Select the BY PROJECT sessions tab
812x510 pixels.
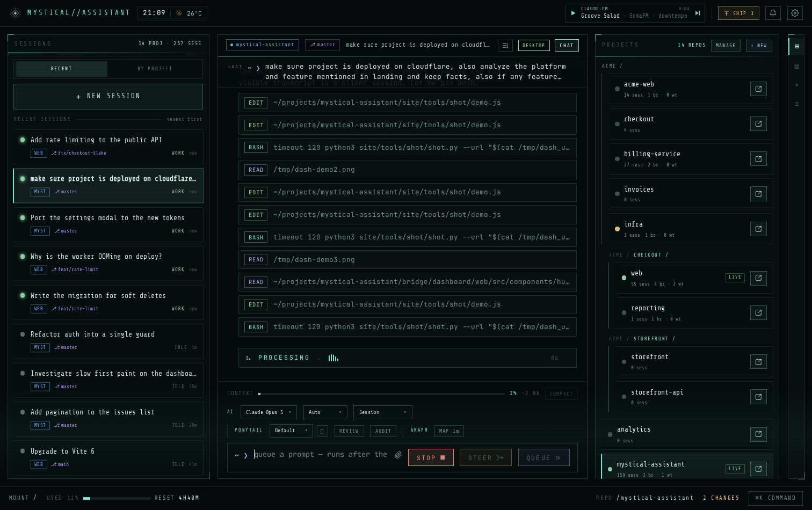coord(155,69)
